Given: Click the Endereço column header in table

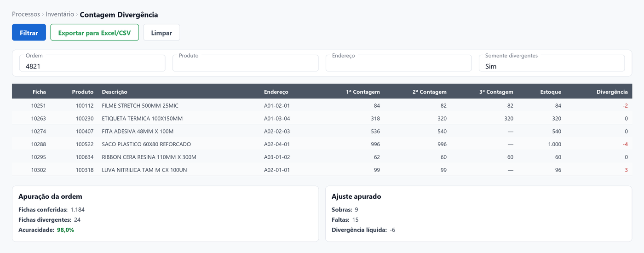Looking at the screenshot, I should coord(276,92).
